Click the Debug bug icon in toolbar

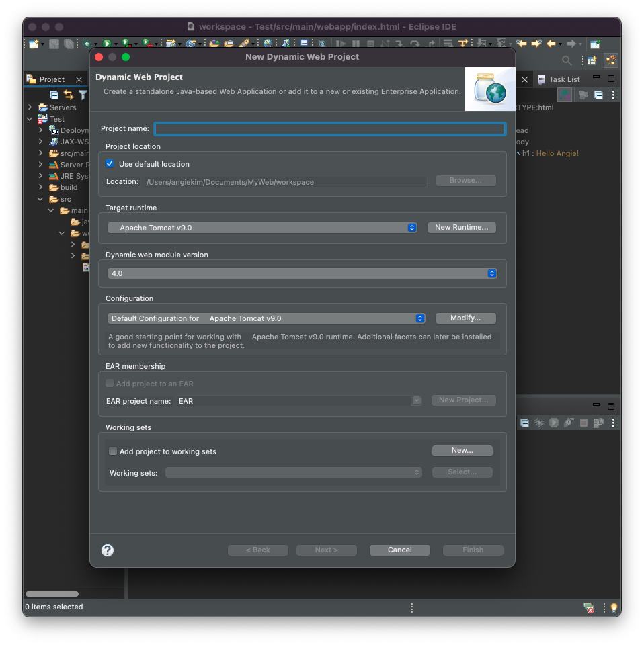point(87,44)
